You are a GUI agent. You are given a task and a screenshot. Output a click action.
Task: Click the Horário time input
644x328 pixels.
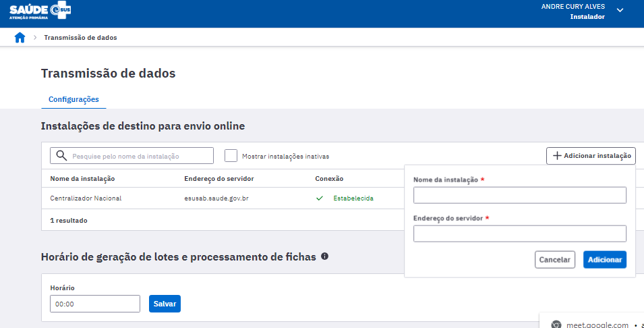pyautogui.click(x=95, y=304)
